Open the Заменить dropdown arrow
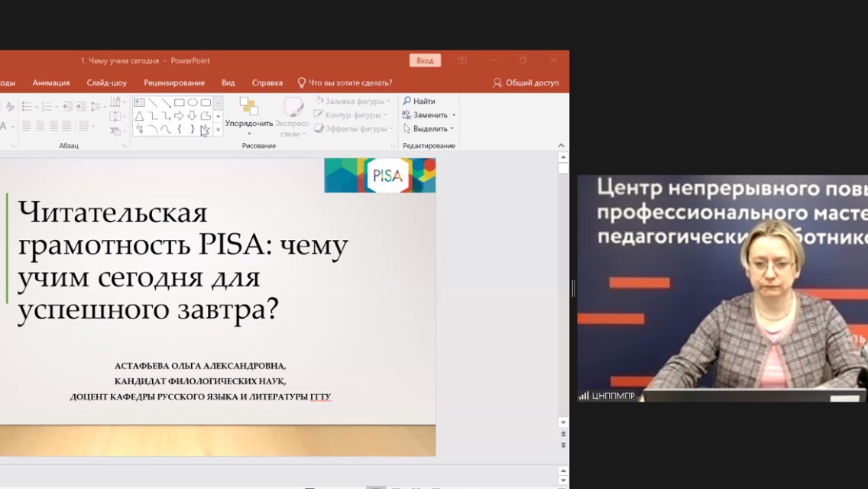 454,115
